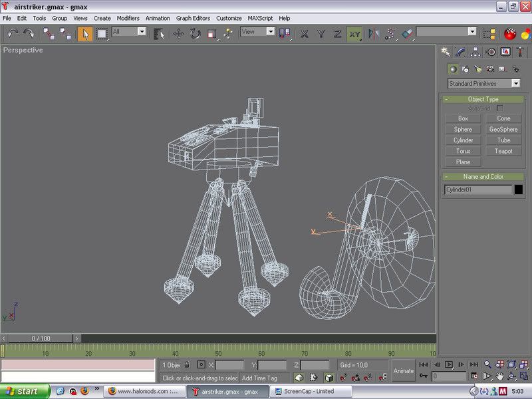This screenshot has height=399, width=532.
Task: Activate the Select and Scale tool
Action: pos(212,34)
